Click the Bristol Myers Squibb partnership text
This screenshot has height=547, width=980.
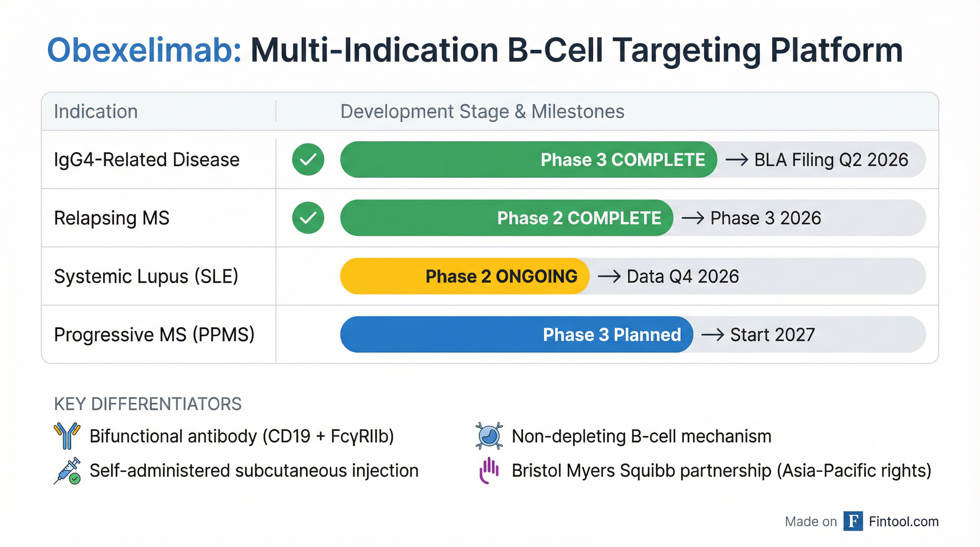(721, 470)
